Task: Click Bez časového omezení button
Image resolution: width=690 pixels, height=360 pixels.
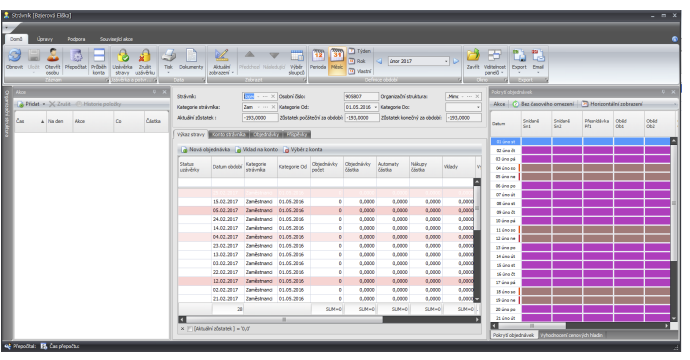Action: (x=543, y=104)
